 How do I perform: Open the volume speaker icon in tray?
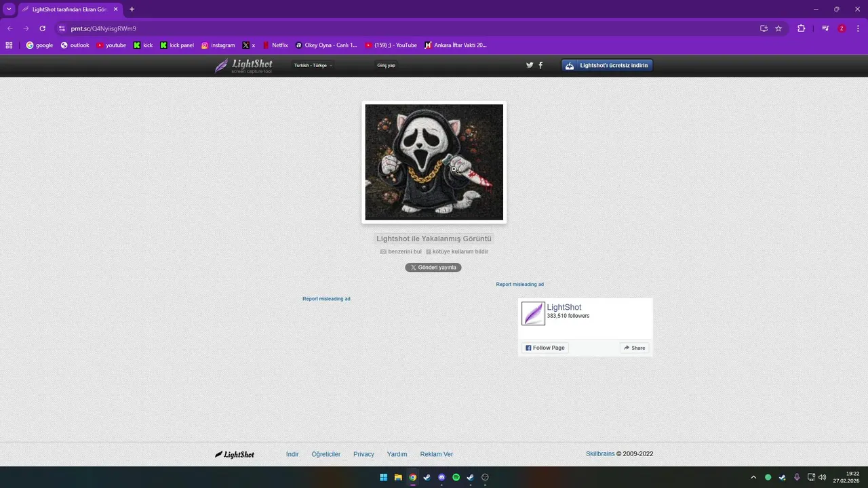[x=823, y=477]
